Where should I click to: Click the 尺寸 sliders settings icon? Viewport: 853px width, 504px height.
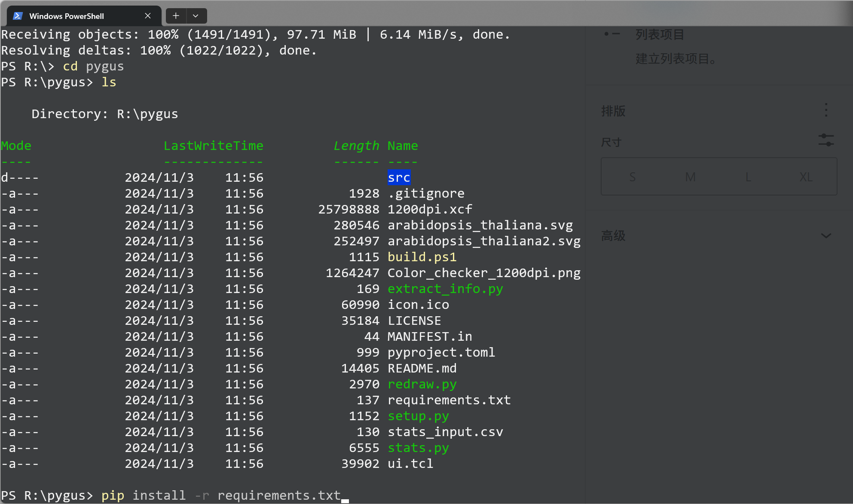pos(826,141)
